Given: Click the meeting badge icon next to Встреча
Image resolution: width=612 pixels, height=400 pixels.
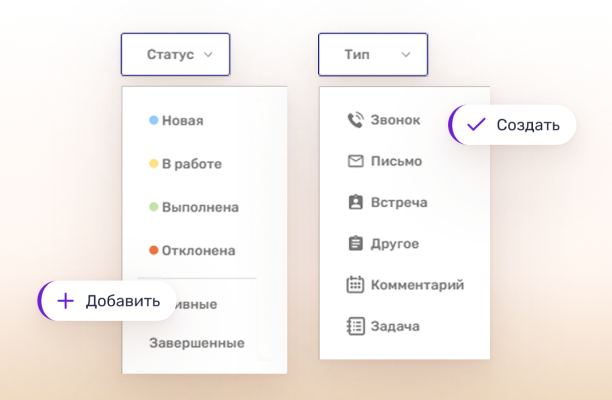Looking at the screenshot, I should 355,202.
